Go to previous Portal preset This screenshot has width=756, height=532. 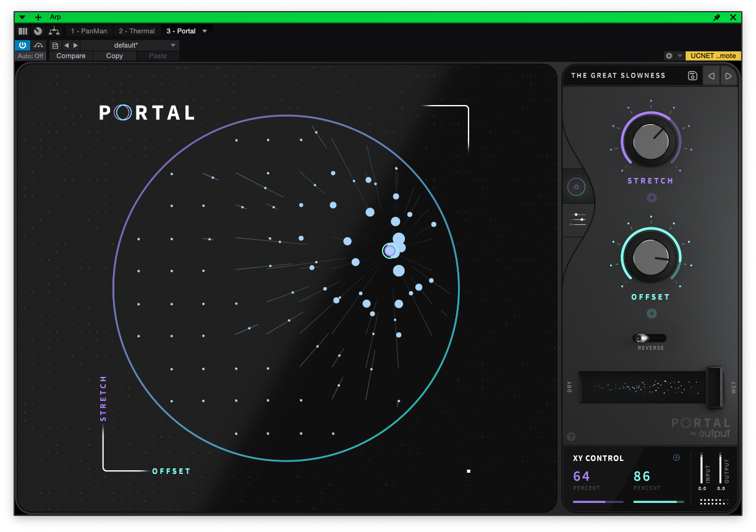711,76
